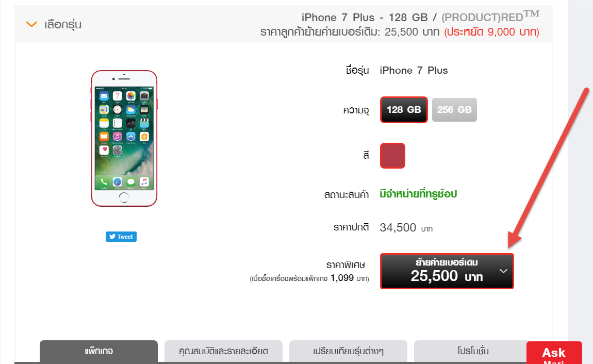
Task: Click the home button on the iPhone image
Action: pyautogui.click(x=124, y=197)
